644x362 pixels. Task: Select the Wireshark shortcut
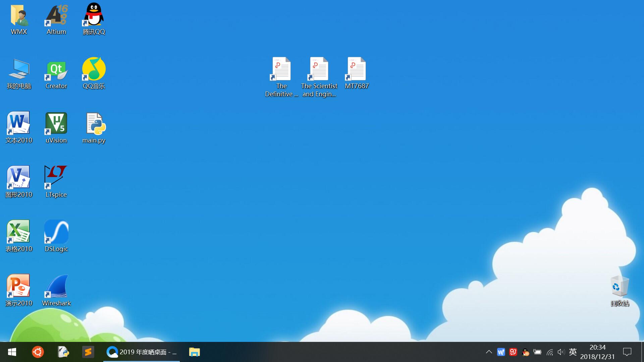[56, 291]
